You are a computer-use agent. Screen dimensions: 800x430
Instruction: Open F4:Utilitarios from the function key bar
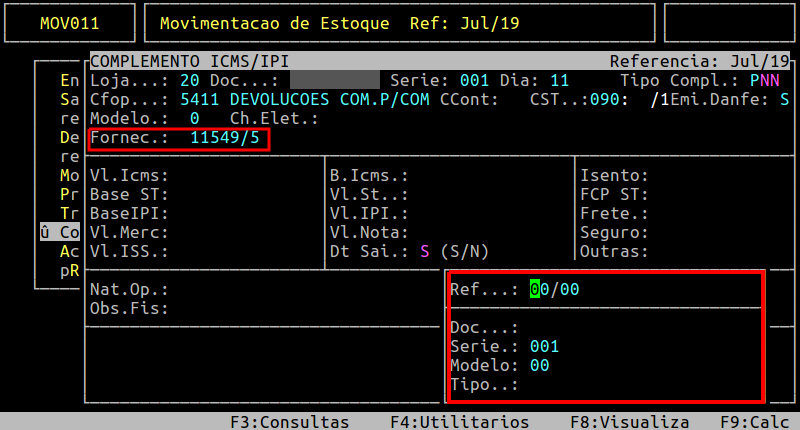(459, 422)
